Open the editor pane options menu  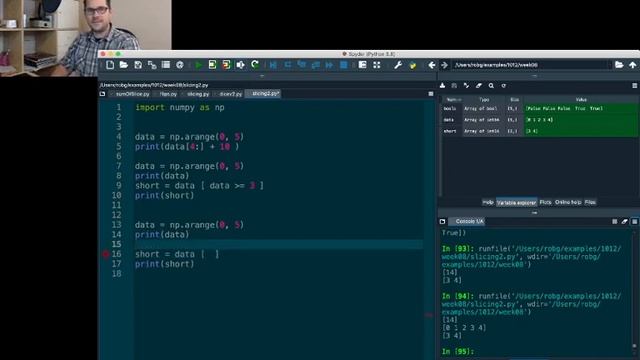click(x=431, y=94)
